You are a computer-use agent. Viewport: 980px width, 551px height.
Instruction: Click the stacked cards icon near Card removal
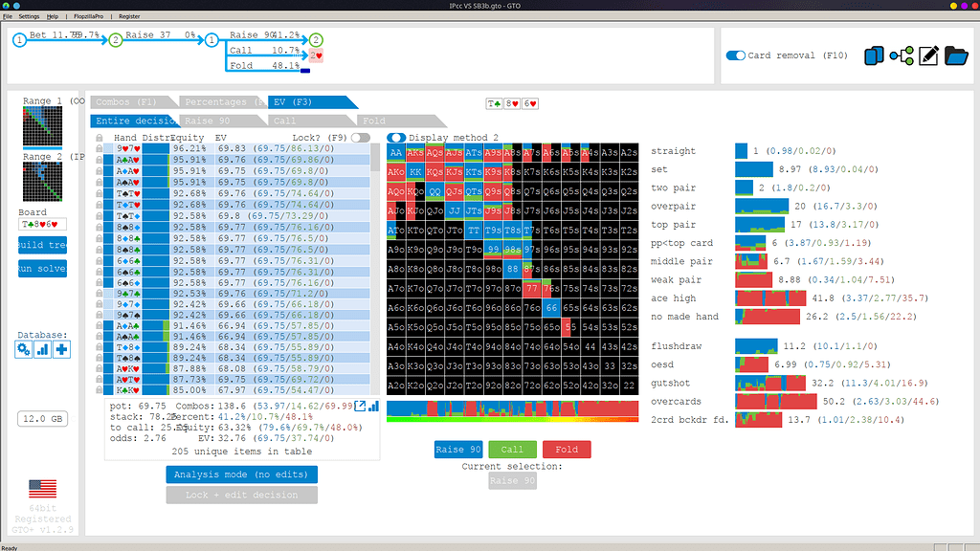point(873,56)
